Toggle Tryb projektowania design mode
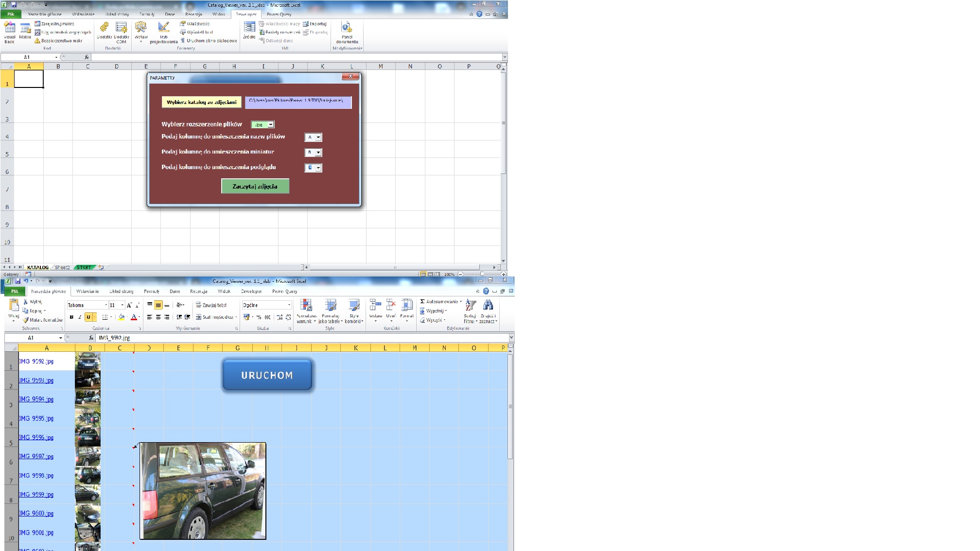 pyautogui.click(x=164, y=32)
